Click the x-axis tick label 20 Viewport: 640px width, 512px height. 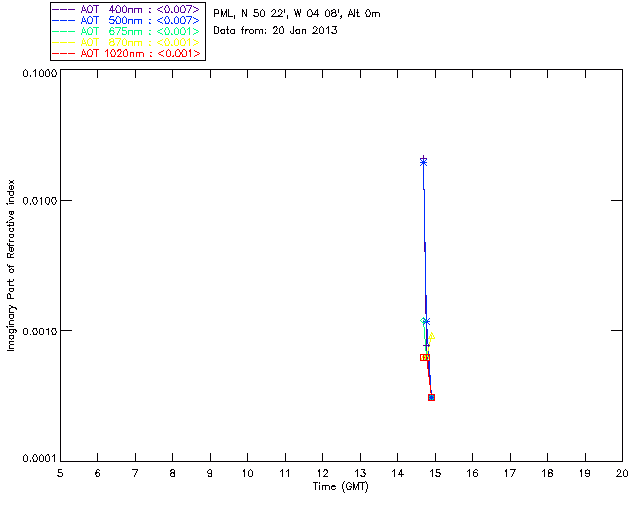pyautogui.click(x=622, y=473)
